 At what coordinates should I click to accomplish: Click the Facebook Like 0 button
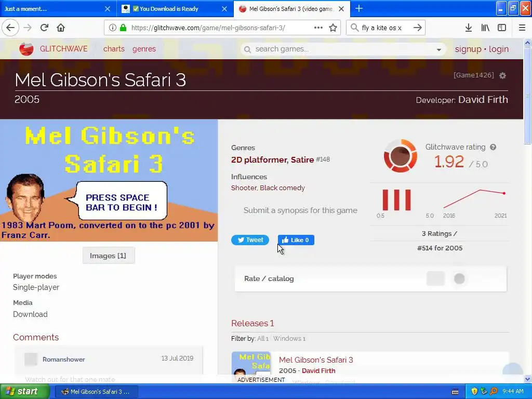point(296,240)
